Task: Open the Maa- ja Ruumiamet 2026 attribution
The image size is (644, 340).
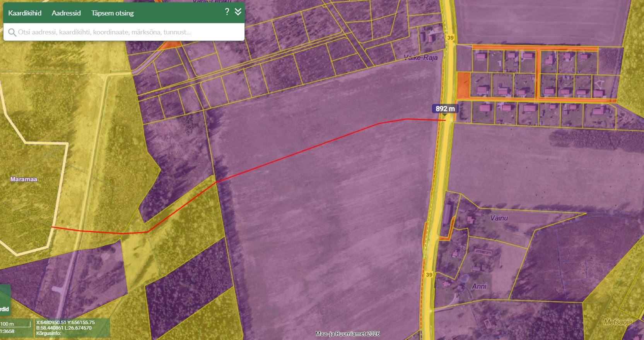Action: 347,333
